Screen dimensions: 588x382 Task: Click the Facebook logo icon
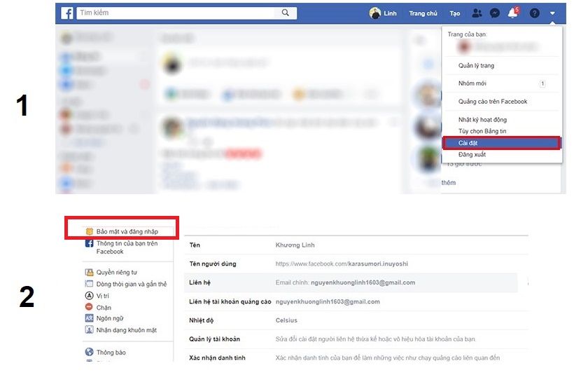[x=67, y=13]
